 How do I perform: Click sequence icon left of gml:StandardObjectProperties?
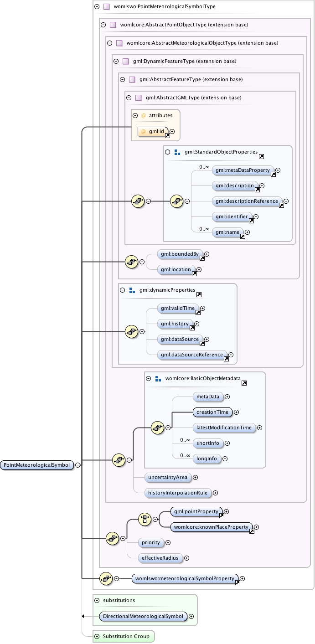[x=138, y=201]
